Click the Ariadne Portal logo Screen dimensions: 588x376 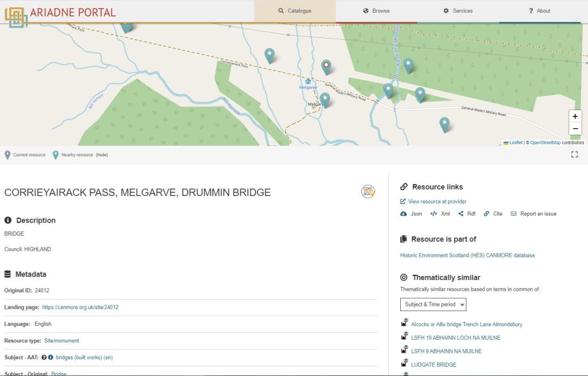[60, 13]
